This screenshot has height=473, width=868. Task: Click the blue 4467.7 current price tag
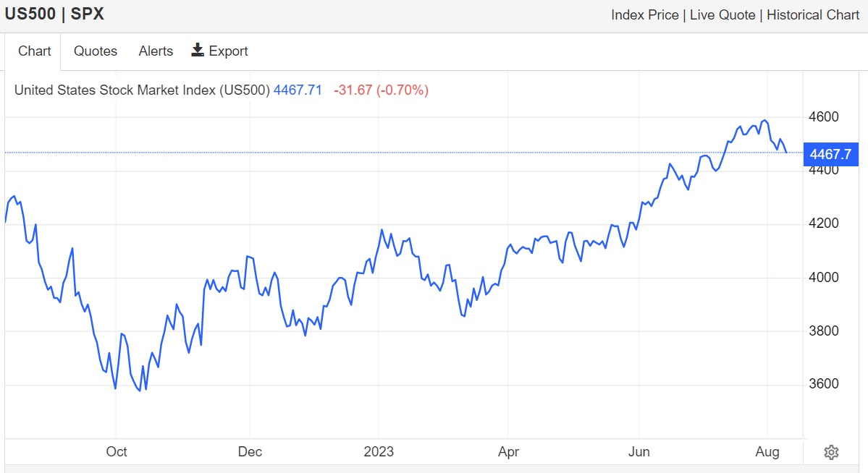point(830,153)
